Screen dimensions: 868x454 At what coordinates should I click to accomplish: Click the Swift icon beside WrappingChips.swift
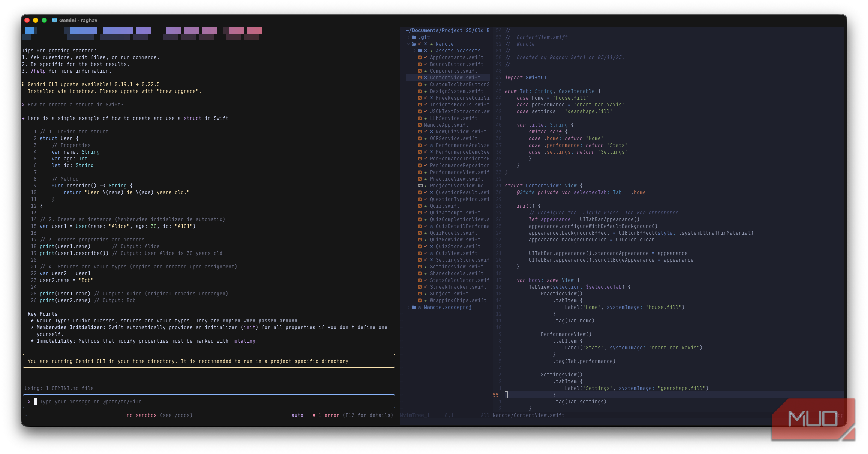coord(420,301)
